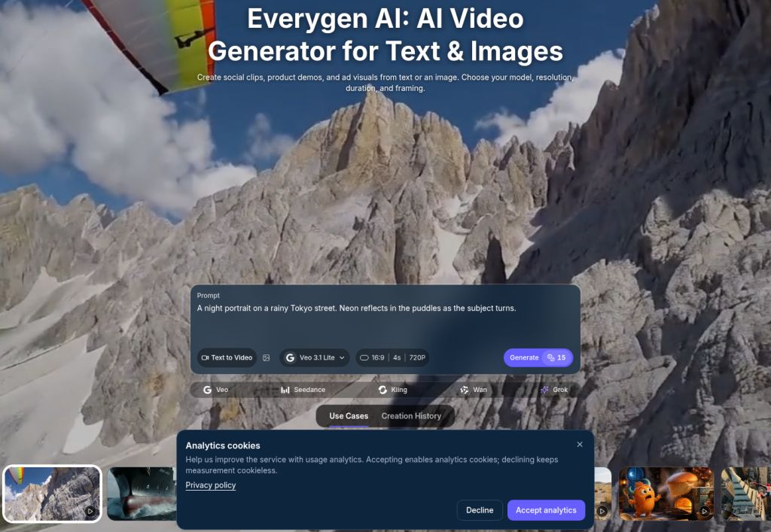Open the Veo 3.1 Lite model dropdown
Viewport: 771px width, 532px height.
pyautogui.click(x=315, y=357)
